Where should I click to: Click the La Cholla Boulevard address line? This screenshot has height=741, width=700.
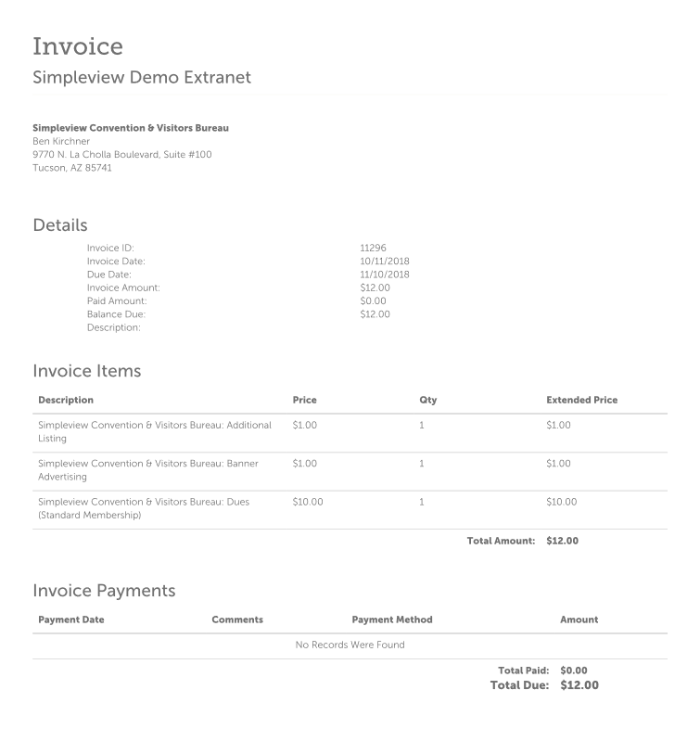(121, 154)
